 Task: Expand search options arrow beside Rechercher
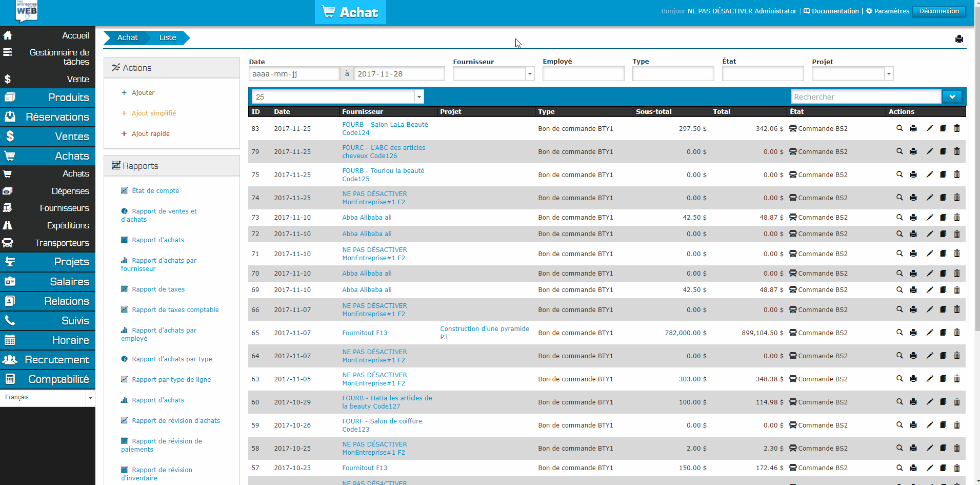point(952,97)
